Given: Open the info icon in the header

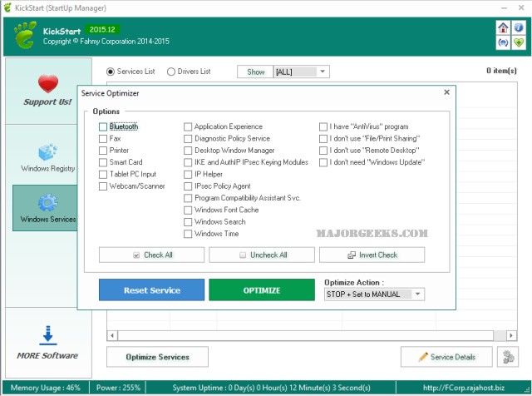Looking at the screenshot, I should click(519, 27).
